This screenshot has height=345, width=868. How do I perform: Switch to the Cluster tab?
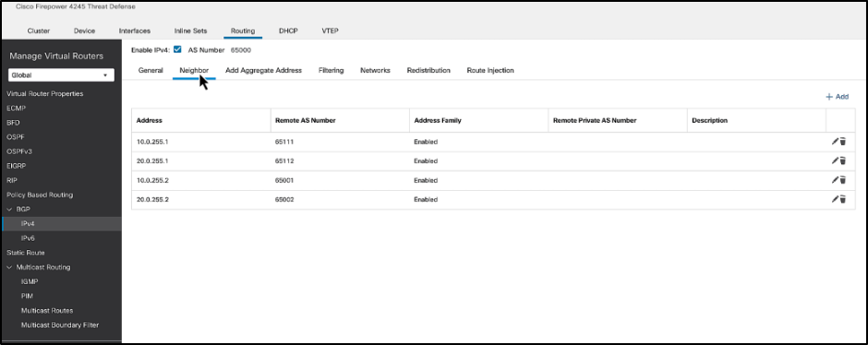(39, 31)
